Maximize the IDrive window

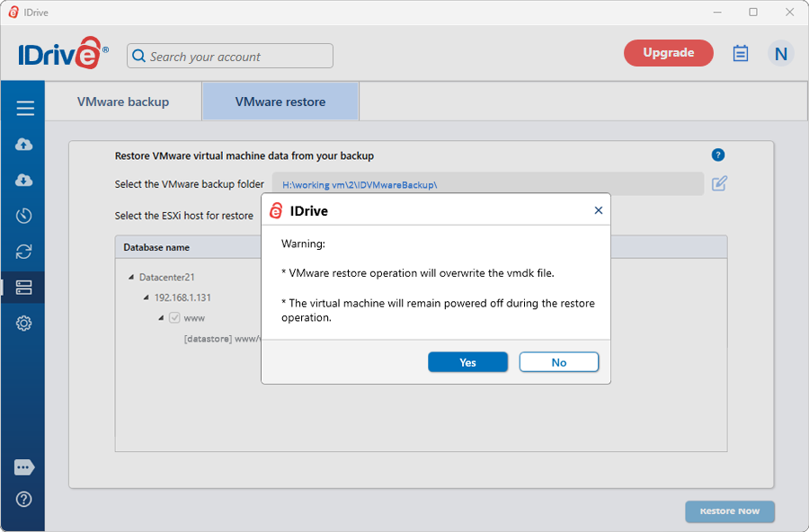click(x=753, y=12)
